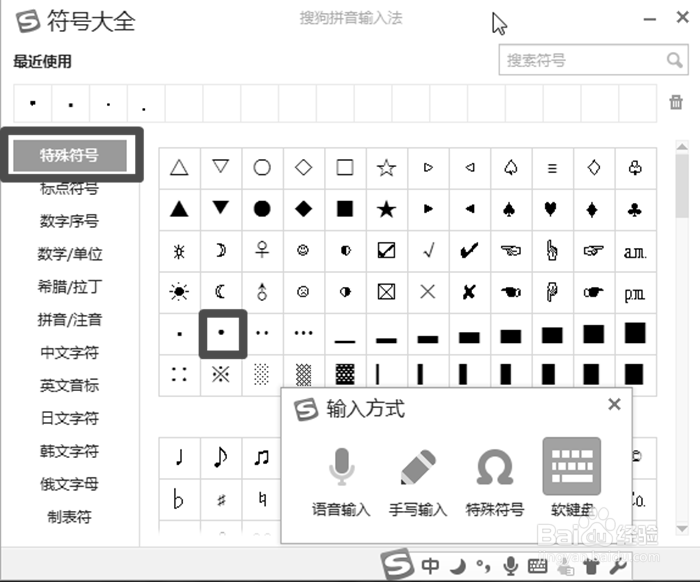
Task: Open the skin shirt icon on toolbar
Action: [592, 566]
